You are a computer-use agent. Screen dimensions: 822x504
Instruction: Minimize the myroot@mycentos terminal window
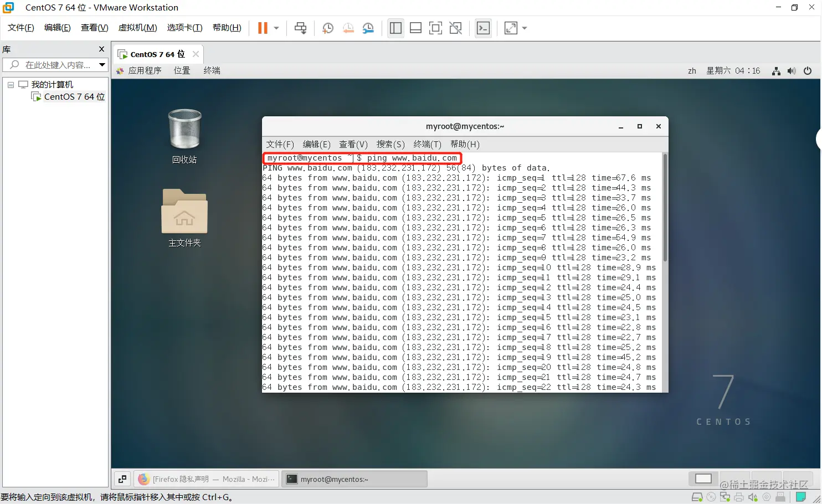(621, 127)
